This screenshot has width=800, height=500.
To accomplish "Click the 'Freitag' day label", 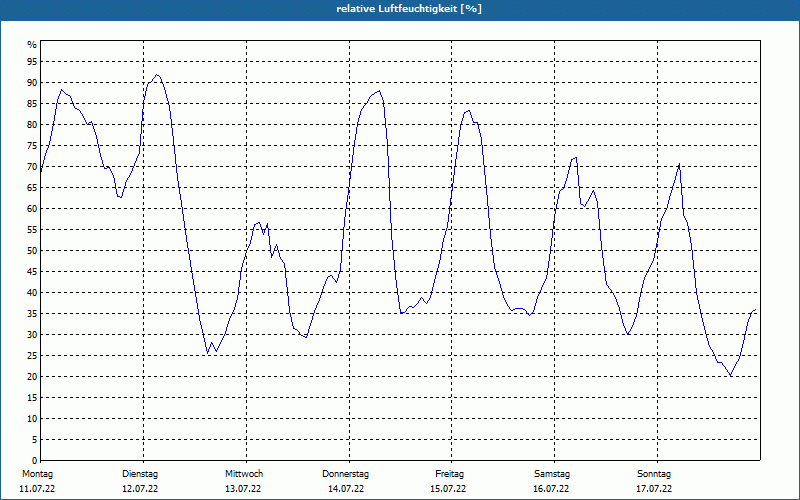I will [449, 474].
